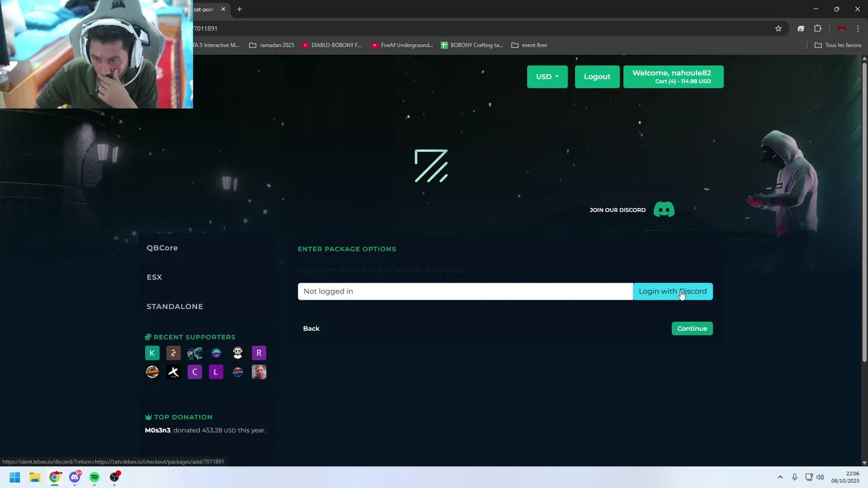Open File Explorer from the taskbar

(x=35, y=477)
